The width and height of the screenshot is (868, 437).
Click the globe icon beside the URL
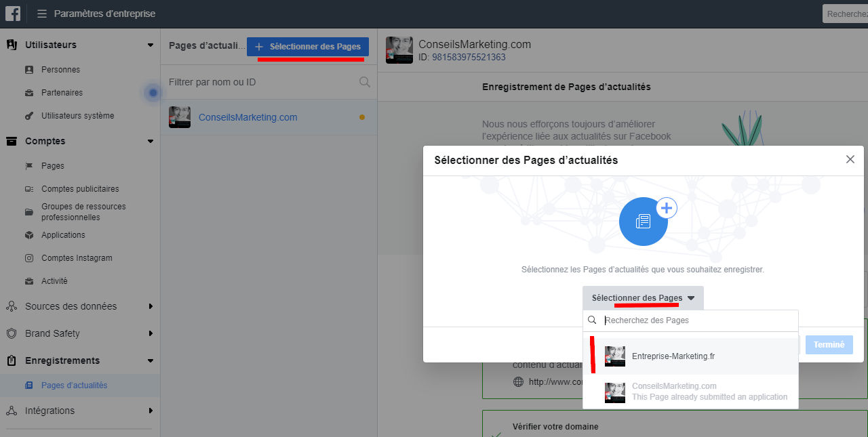[519, 381]
